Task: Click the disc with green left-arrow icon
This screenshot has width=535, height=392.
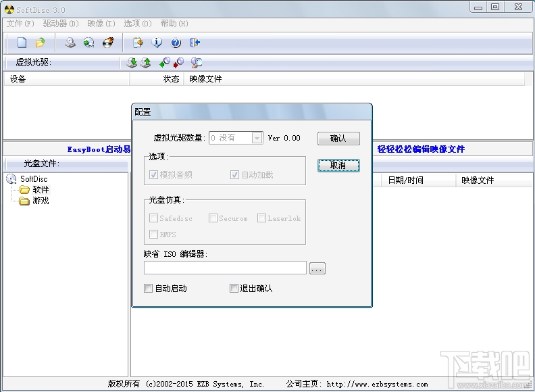Action: pos(165,62)
